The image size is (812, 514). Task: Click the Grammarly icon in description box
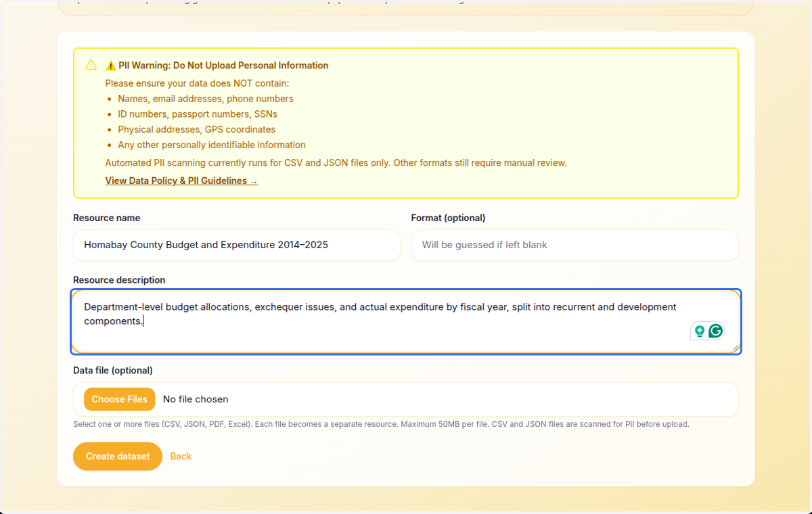click(715, 331)
